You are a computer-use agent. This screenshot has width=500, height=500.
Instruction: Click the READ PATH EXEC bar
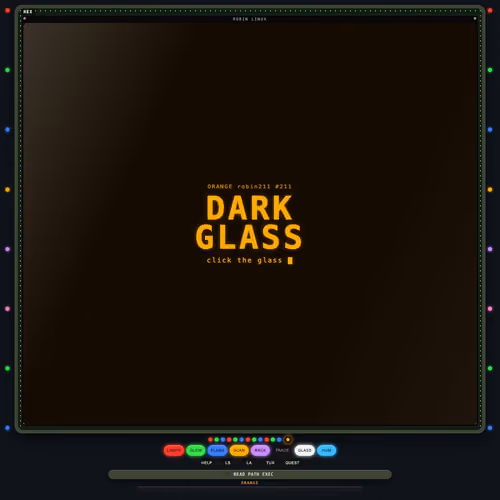click(250, 474)
